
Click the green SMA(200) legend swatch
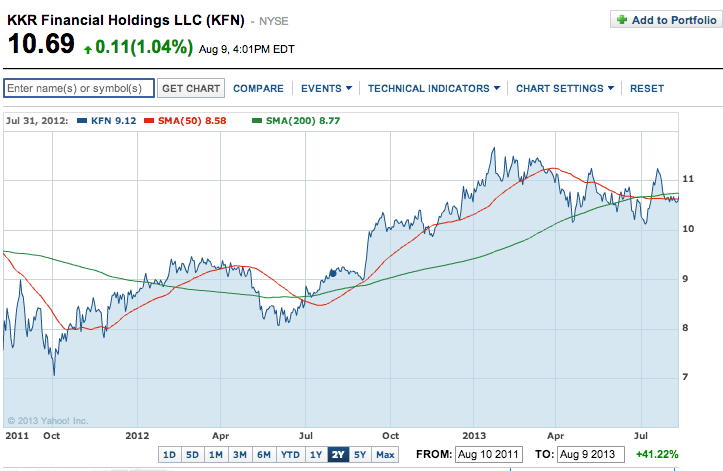click(x=257, y=121)
